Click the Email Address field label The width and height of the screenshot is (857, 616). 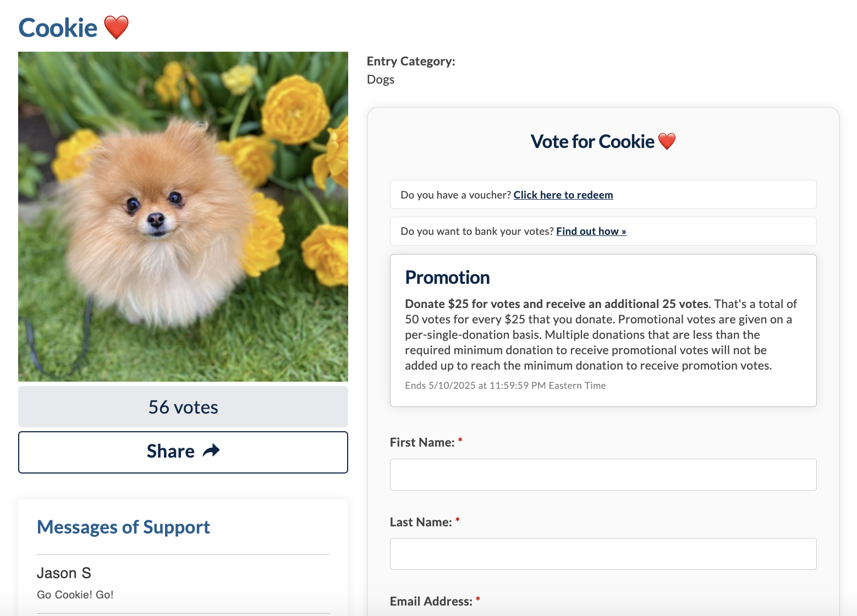[x=431, y=601]
